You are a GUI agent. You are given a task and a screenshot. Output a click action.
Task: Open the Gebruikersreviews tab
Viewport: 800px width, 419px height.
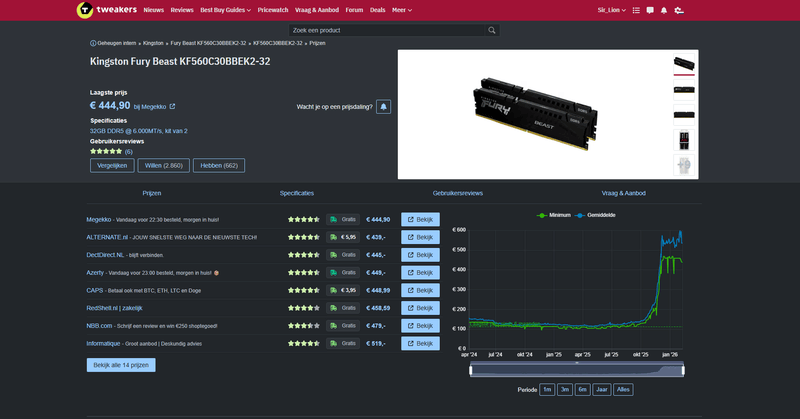tap(458, 192)
